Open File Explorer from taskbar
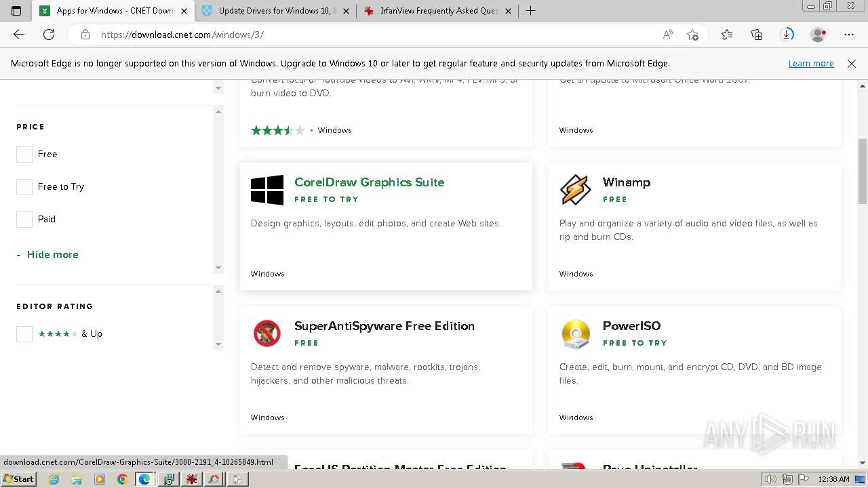Viewport: 868px width, 488px height. coord(77,479)
